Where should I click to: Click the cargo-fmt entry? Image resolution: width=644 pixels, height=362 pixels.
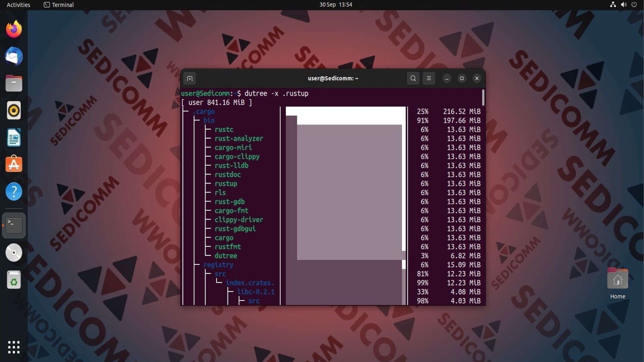[x=231, y=211]
